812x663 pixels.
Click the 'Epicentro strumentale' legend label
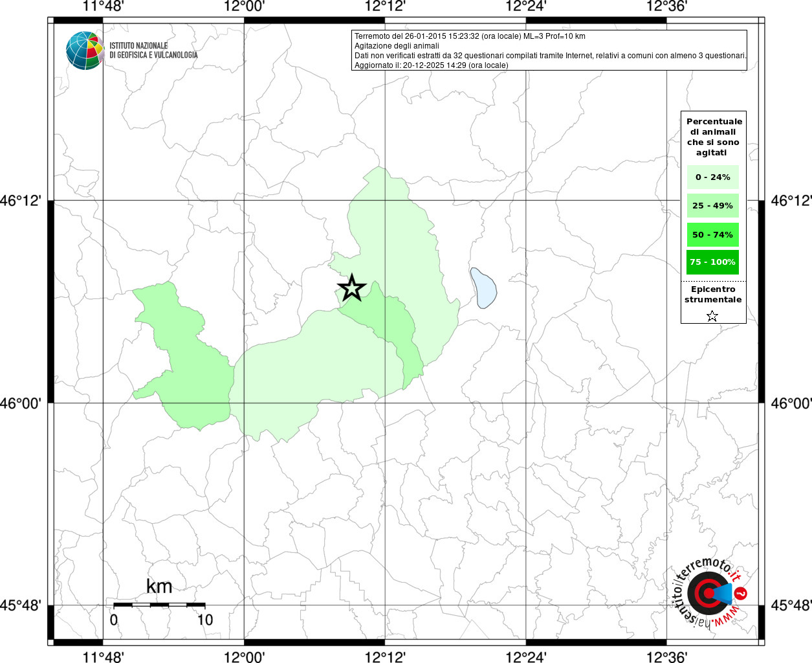[x=713, y=295]
